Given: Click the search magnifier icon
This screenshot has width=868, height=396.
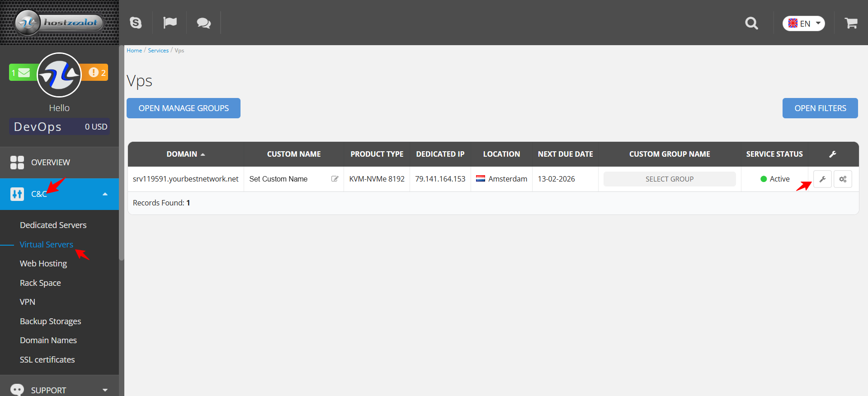Looking at the screenshot, I should (x=751, y=23).
